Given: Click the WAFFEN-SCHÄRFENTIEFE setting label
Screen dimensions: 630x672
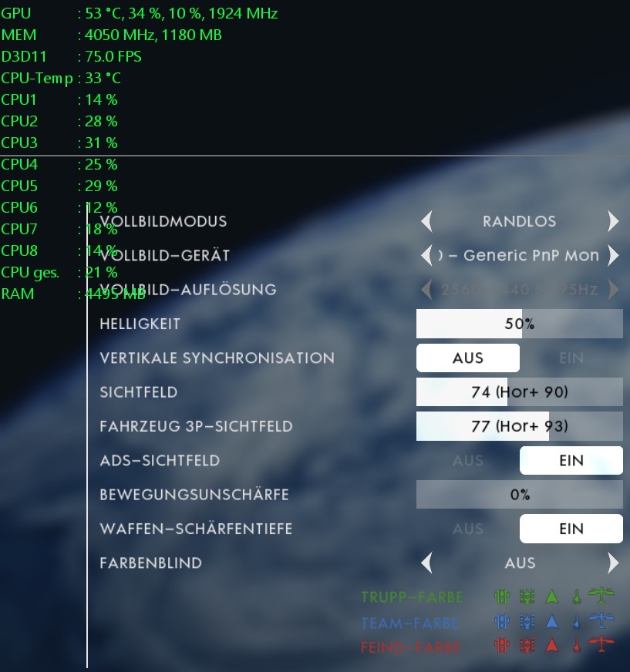Looking at the screenshot, I should 196,529.
